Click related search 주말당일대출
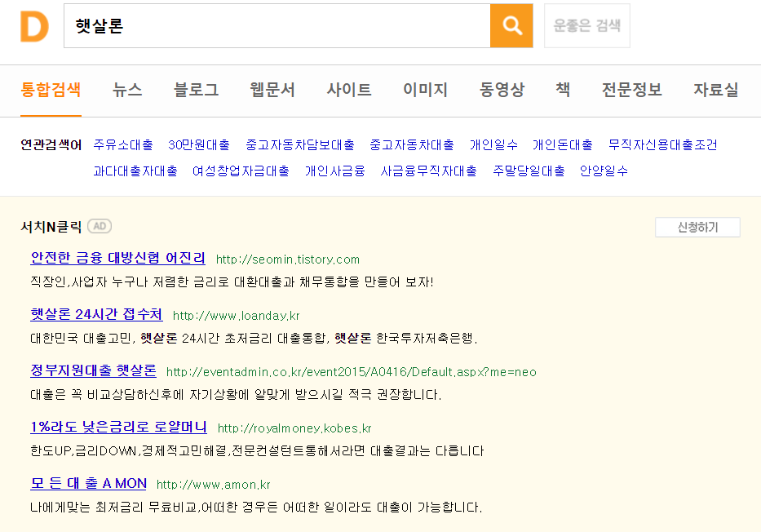Image resolution: width=761 pixels, height=532 pixels. (x=529, y=171)
